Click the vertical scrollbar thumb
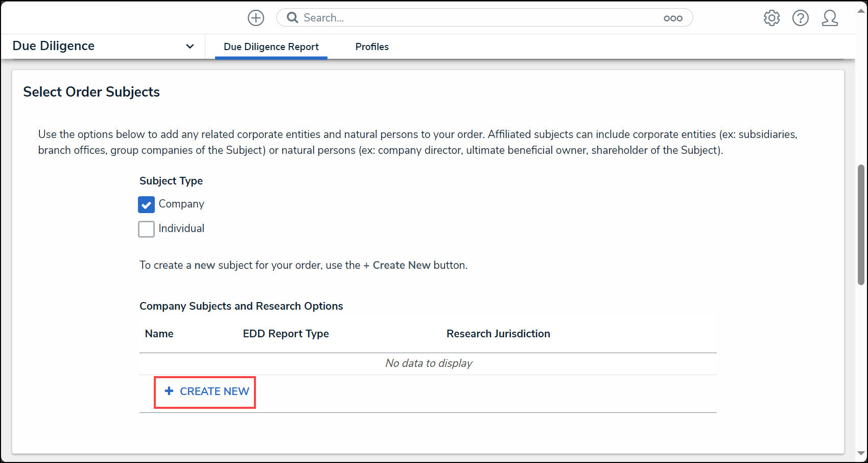Image resolution: width=868 pixels, height=463 pixels. (861, 224)
